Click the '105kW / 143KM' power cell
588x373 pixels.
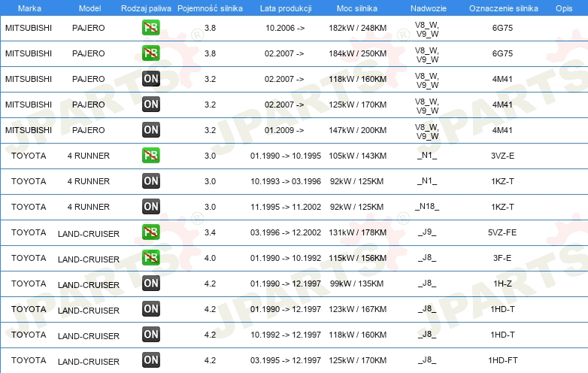tap(357, 156)
